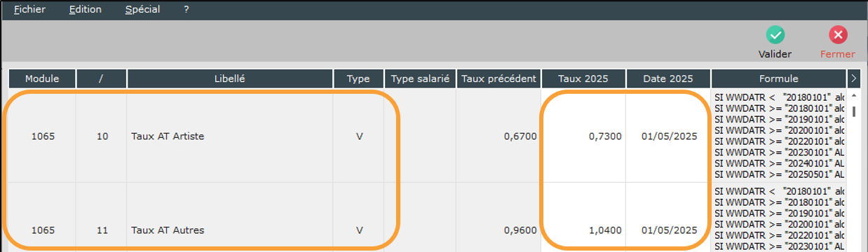Click the Type salarié column header
868x252 pixels.
(420, 78)
